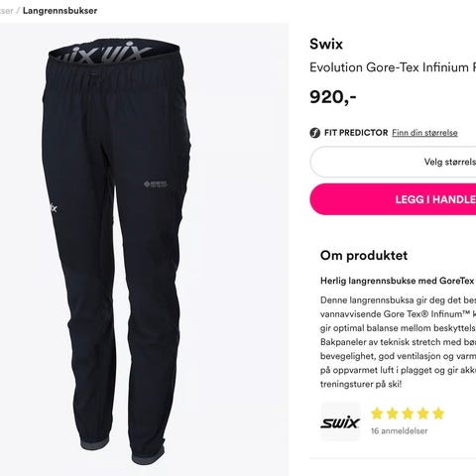Click the Fit Predictor round icon
The width and height of the screenshot is (476, 476).
coord(314,133)
